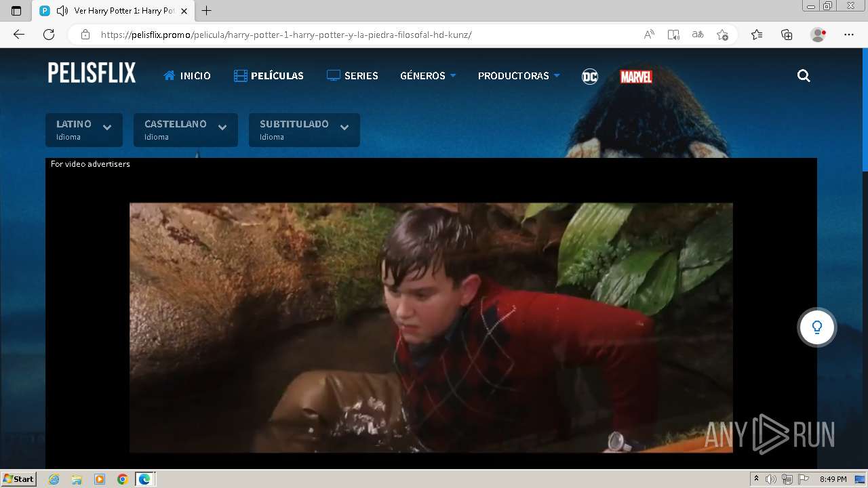Open Settings and more menu
868x488 pixels.
849,35
